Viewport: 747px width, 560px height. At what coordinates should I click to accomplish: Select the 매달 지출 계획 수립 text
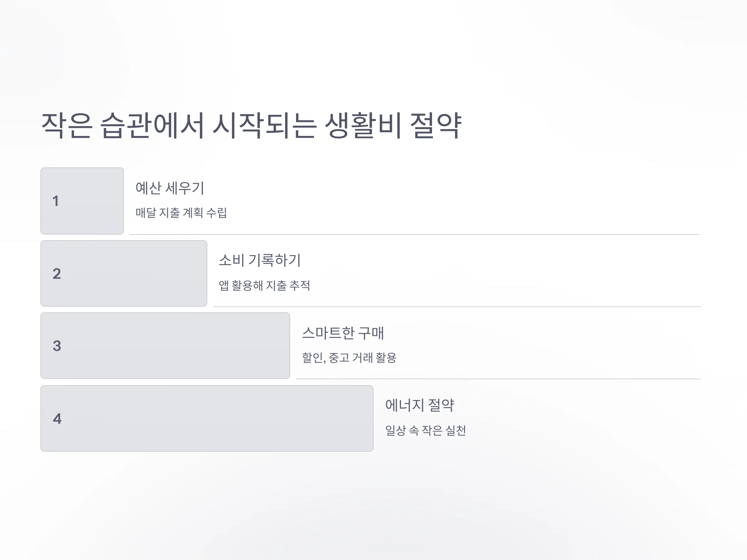point(181,213)
